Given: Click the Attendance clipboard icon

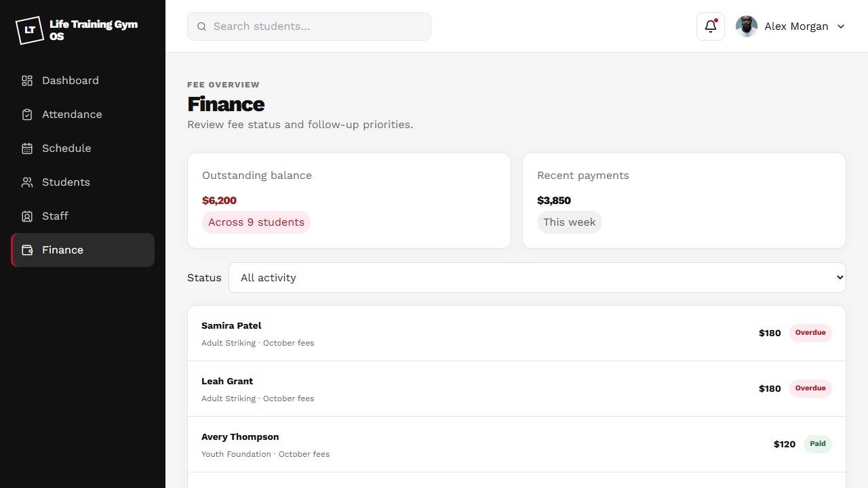Looking at the screenshot, I should coord(27,115).
